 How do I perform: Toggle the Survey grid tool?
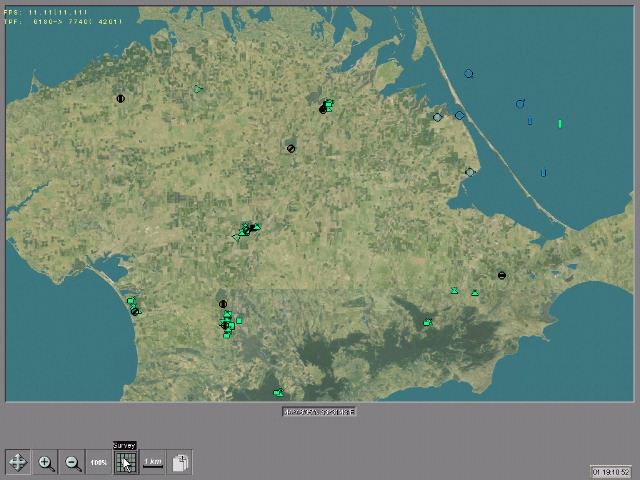125,462
